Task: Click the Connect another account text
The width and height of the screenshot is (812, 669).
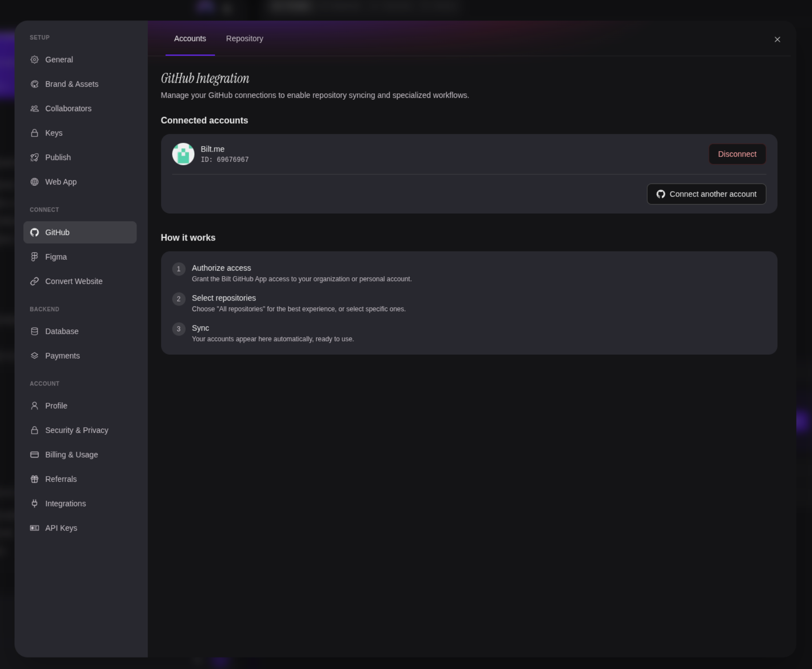Action: 713,194
